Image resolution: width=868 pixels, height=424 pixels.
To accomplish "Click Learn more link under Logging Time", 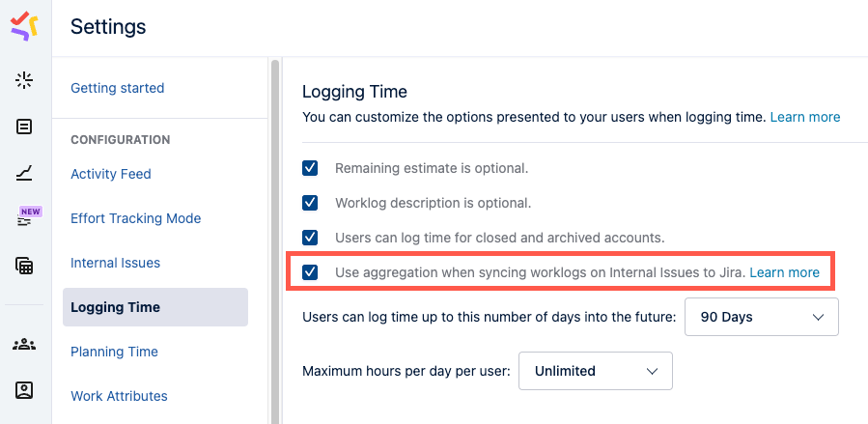I will point(804,117).
